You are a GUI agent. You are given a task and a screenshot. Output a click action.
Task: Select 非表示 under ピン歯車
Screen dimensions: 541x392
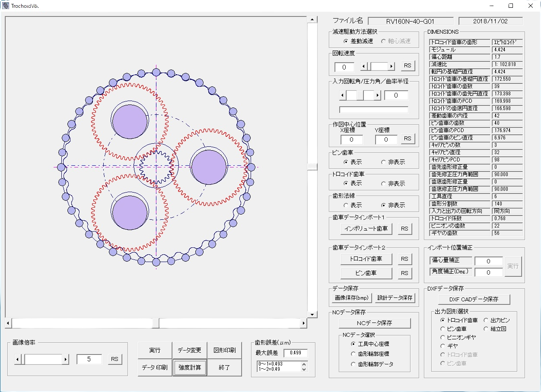384,162
